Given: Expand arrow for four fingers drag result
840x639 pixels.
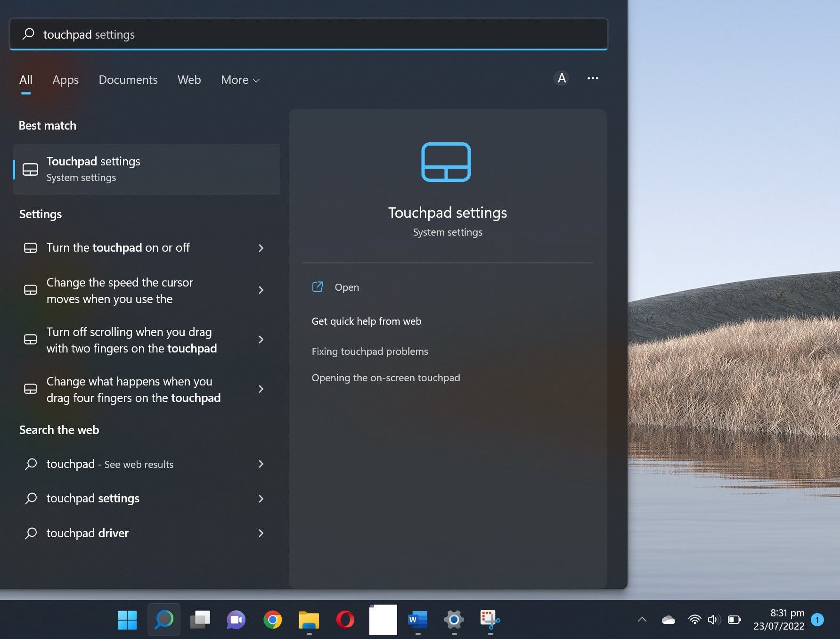Looking at the screenshot, I should (x=261, y=389).
